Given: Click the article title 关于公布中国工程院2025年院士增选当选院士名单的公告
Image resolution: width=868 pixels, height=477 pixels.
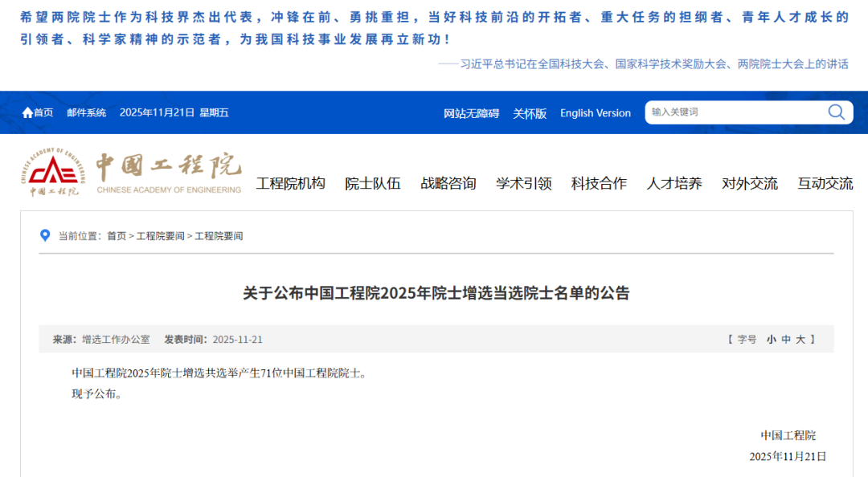Looking at the screenshot, I should (x=436, y=293).
